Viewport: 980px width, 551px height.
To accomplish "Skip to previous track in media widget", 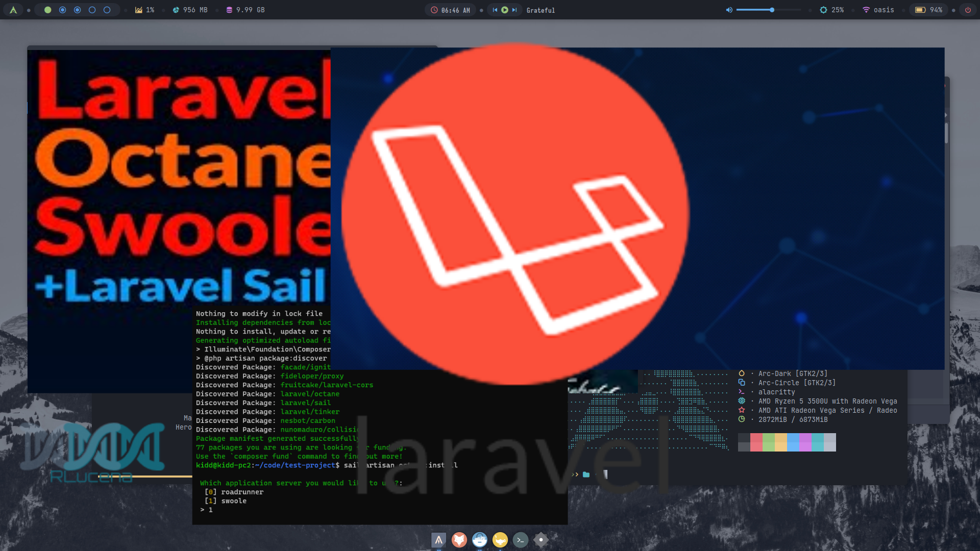I will click(x=495, y=10).
